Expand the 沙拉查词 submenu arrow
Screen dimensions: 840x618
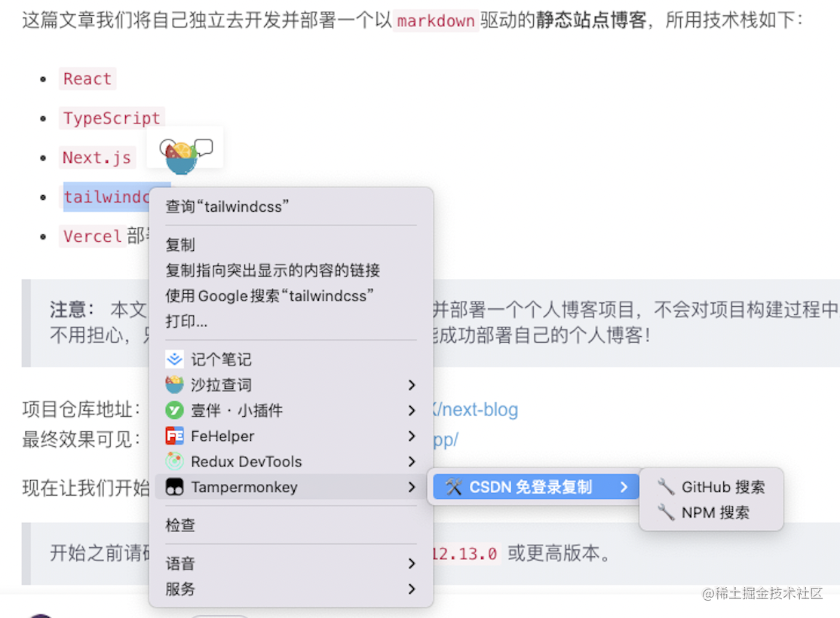pyautogui.click(x=412, y=384)
